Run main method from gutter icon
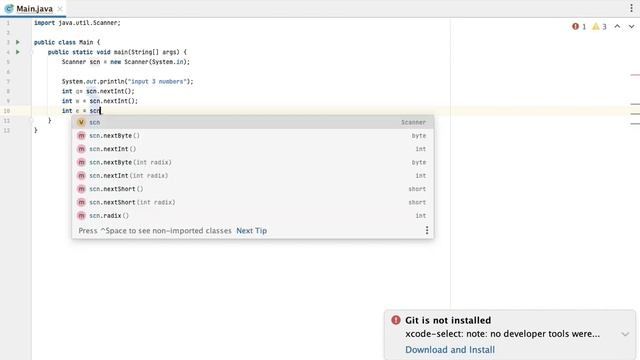The height and width of the screenshot is (360, 640). click(18, 52)
